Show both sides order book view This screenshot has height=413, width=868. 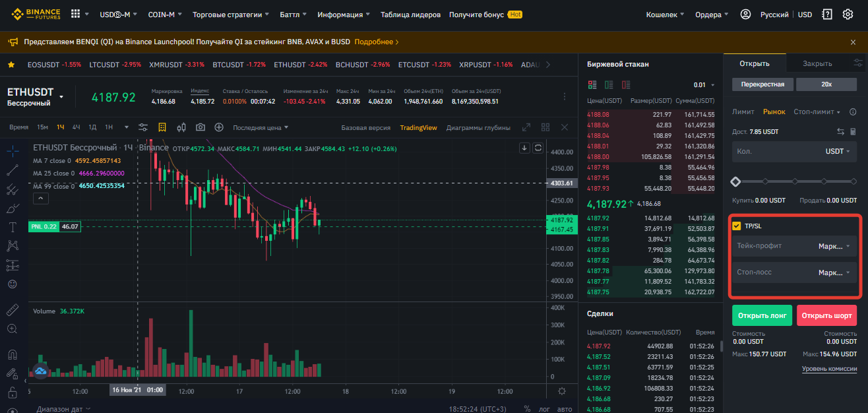pos(592,84)
